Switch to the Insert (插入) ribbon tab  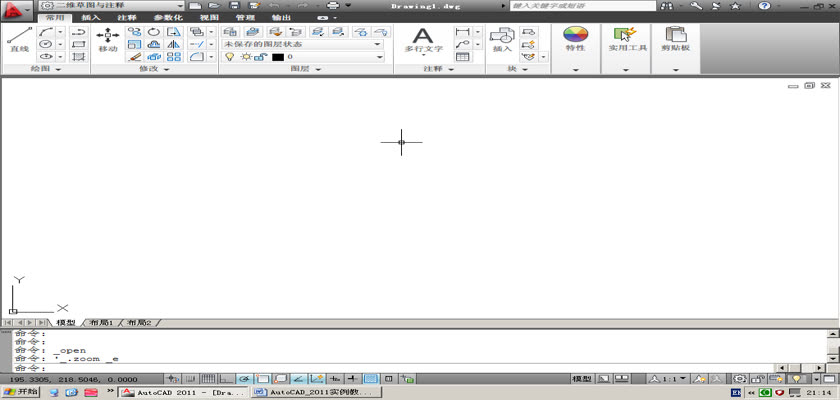click(x=91, y=18)
